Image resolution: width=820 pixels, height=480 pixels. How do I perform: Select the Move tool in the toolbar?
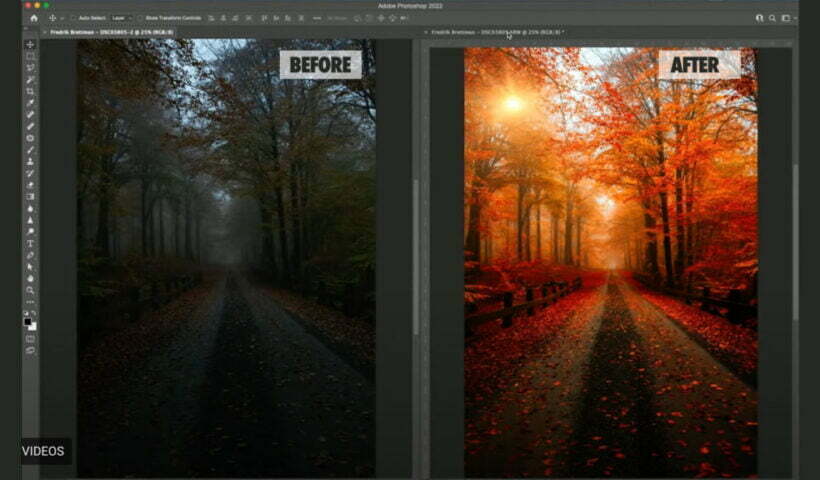(30, 44)
